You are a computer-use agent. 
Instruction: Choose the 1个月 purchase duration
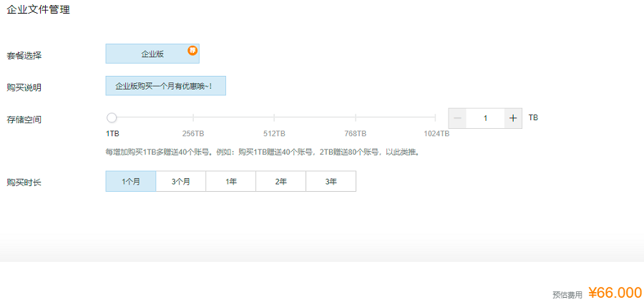click(x=130, y=182)
